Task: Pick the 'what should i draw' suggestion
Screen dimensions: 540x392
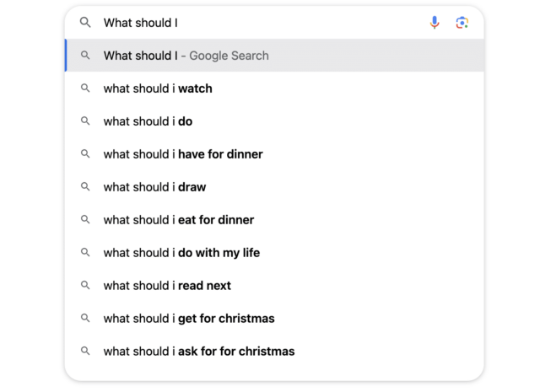Action: tap(274, 187)
